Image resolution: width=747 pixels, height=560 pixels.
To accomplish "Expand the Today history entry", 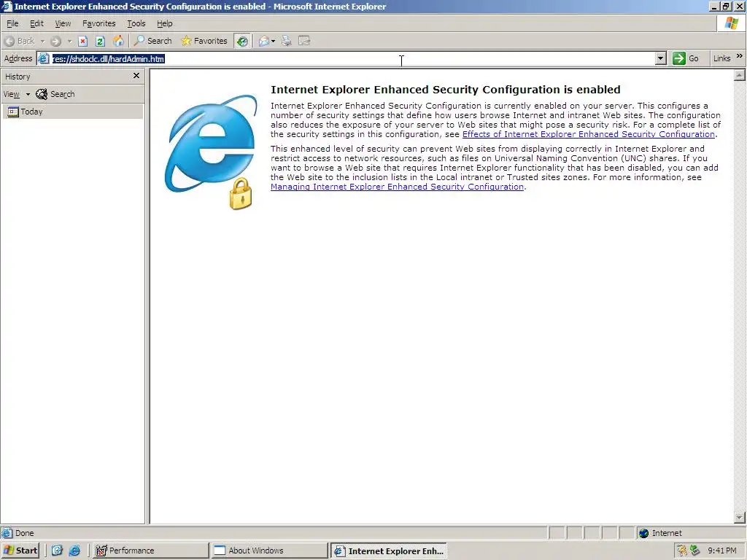I will coord(72,112).
